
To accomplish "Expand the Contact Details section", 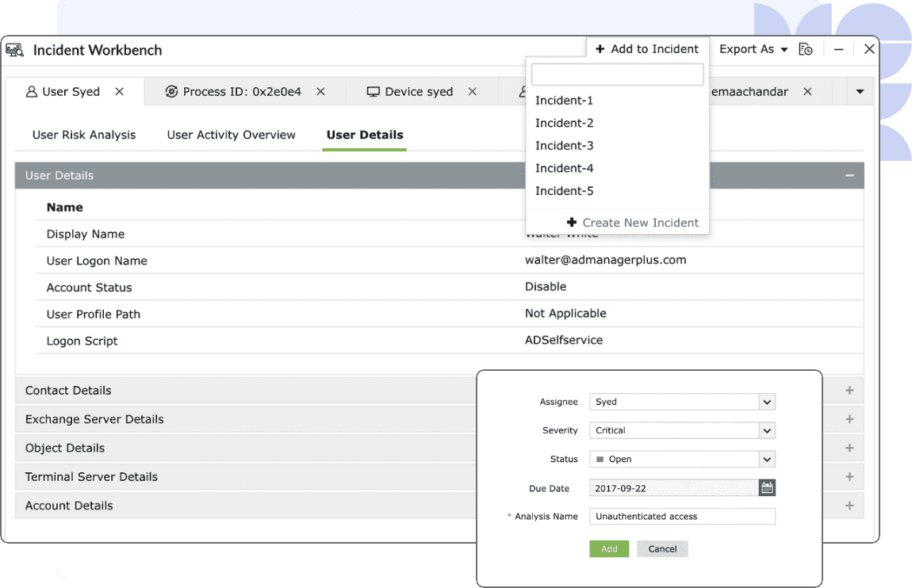I will [849, 390].
